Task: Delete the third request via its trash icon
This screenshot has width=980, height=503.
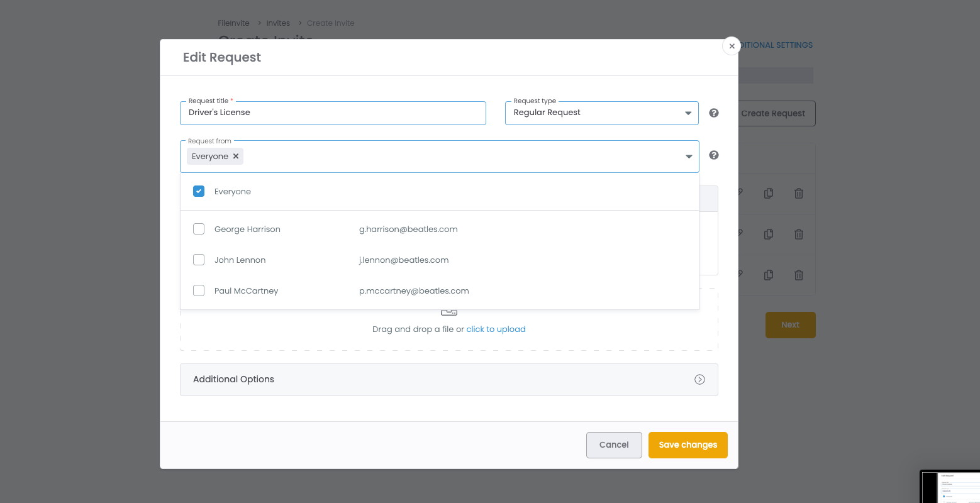Action: (x=798, y=275)
